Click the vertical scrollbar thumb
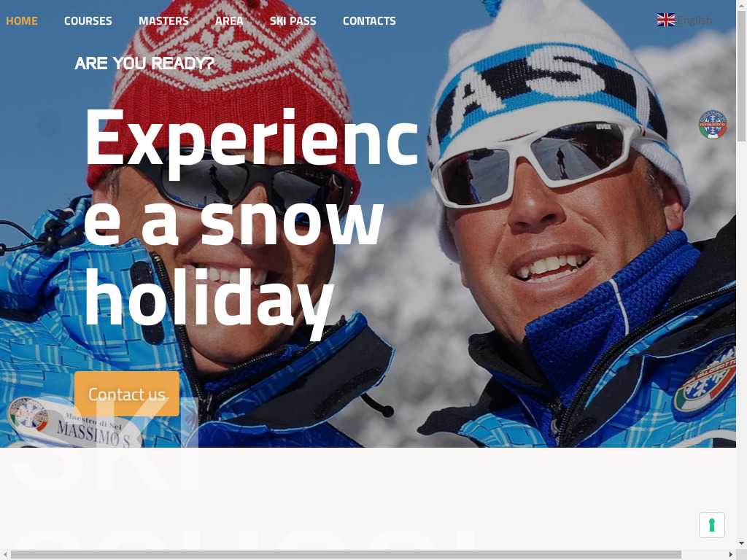 click(741, 76)
